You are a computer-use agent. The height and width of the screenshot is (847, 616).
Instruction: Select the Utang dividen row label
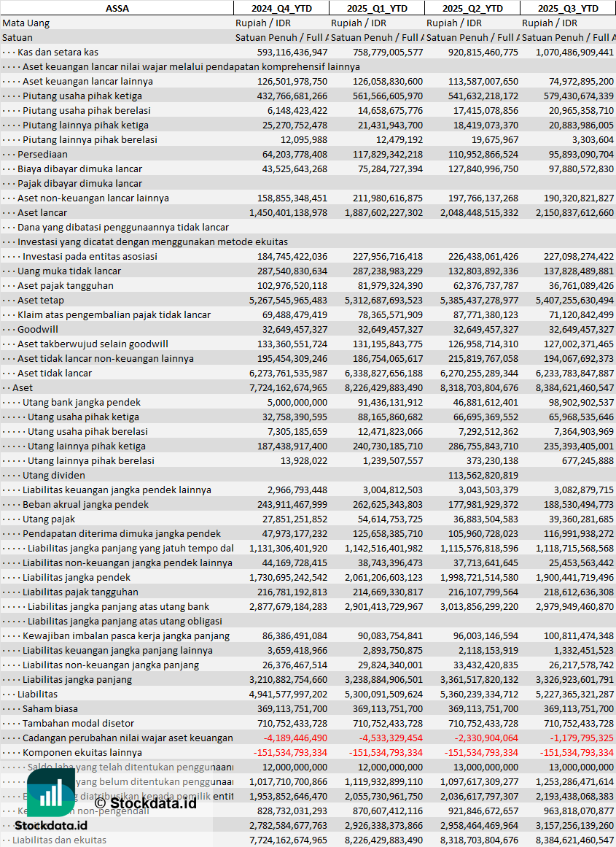click(x=53, y=476)
